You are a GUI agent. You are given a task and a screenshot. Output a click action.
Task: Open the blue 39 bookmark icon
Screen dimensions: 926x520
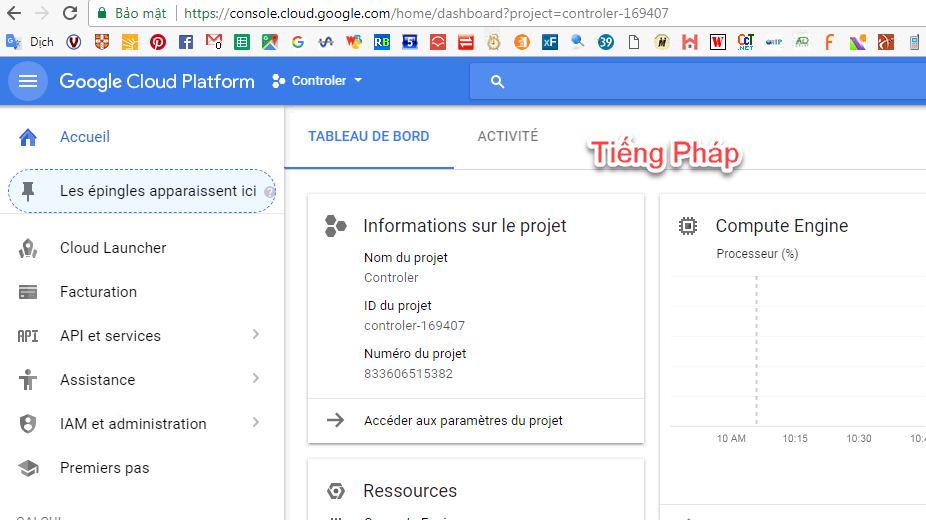tap(606, 42)
